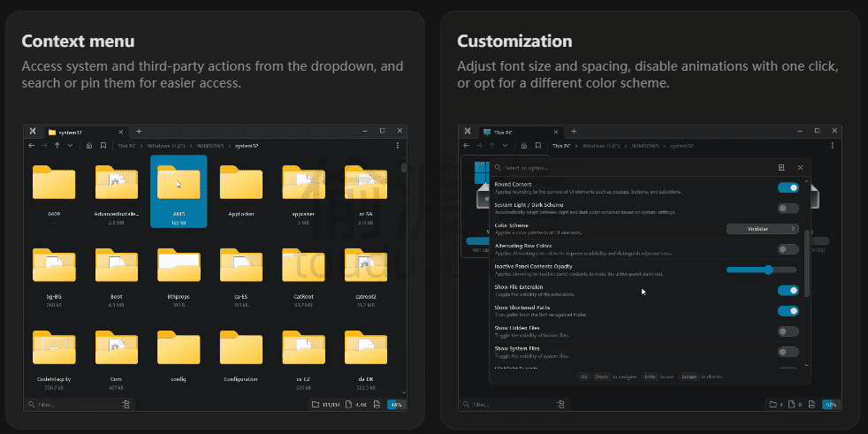The height and width of the screenshot is (434, 868).
Task: Add a new tab in the system32 window
Action: click(139, 131)
